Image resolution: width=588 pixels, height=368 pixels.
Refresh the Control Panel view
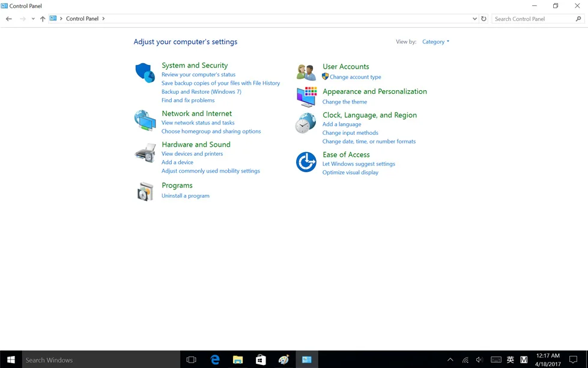click(x=483, y=19)
